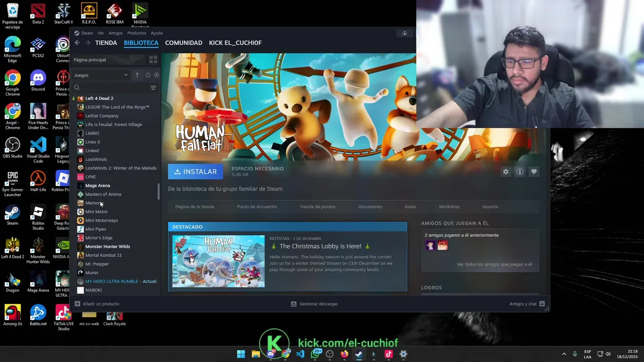Open the KICK EL_CUCHI0F profile tab

pos(235,43)
